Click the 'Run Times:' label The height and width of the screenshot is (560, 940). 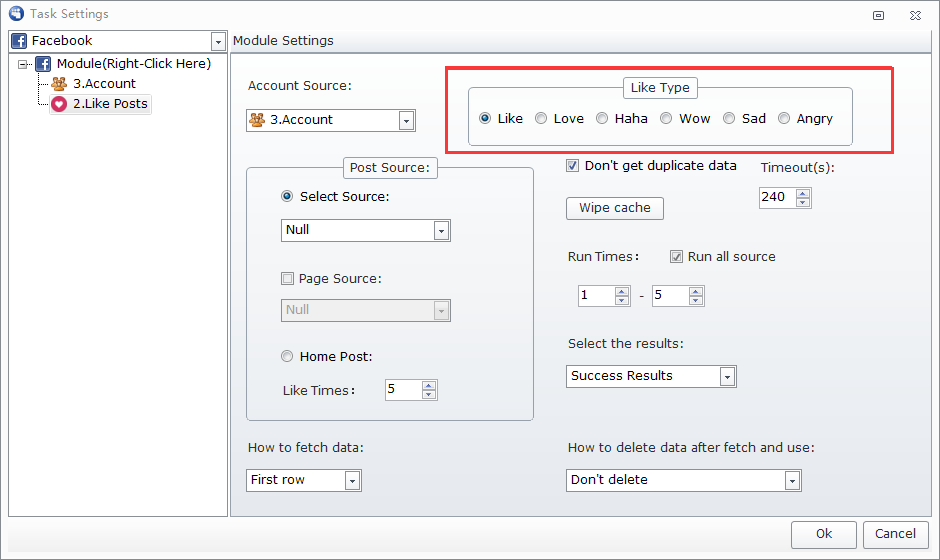click(x=603, y=257)
